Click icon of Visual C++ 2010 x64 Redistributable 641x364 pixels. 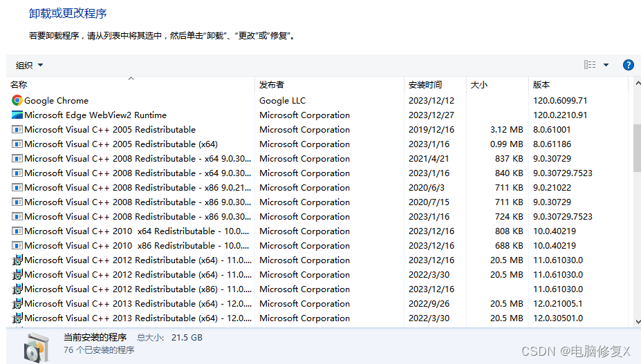click(17, 231)
